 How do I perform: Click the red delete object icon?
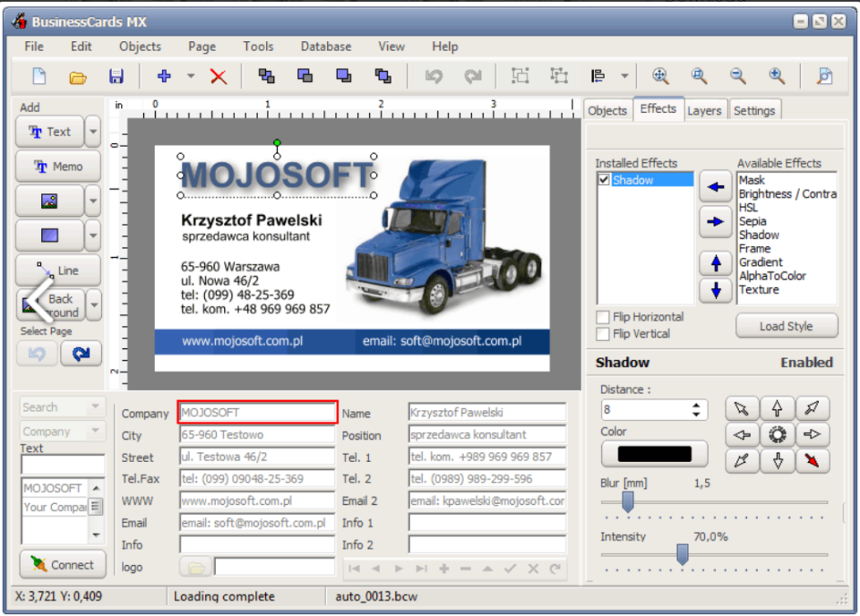tap(219, 76)
